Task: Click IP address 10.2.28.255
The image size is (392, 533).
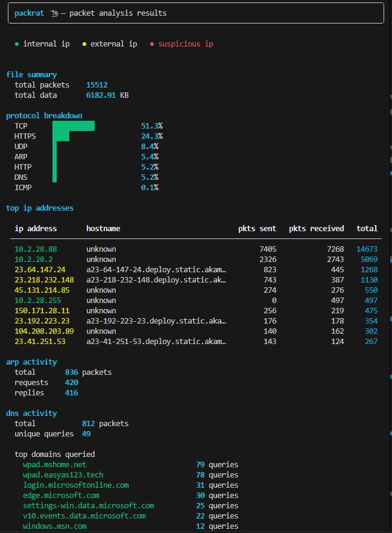Action: 38,300
